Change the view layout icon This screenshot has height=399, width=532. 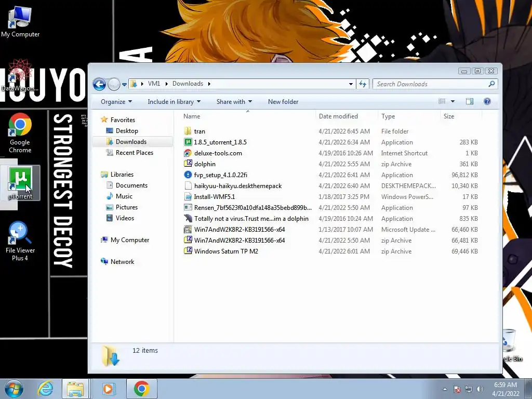pos(442,101)
